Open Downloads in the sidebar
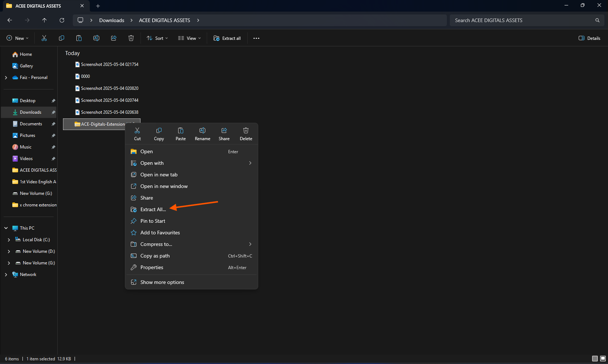This screenshot has height=364, width=608. click(30, 112)
